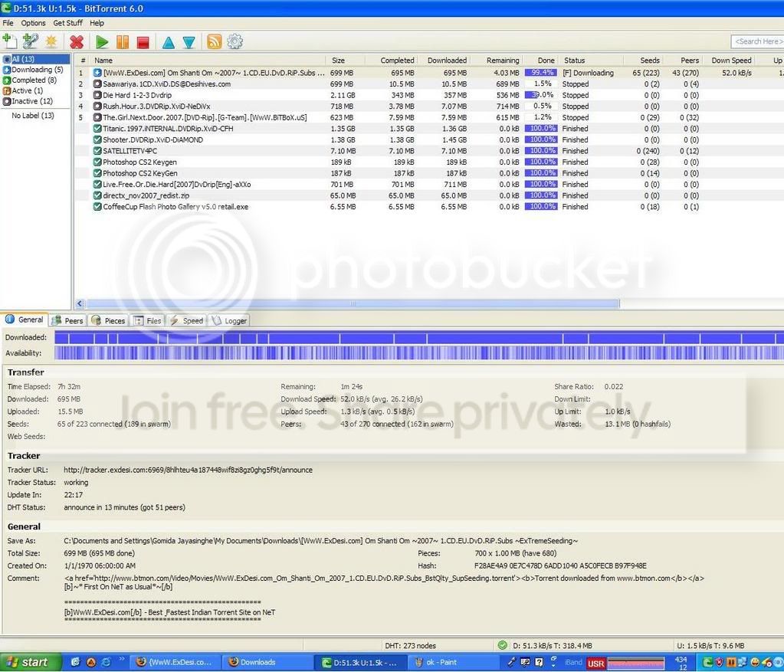Sort by the Status column header
Image resolution: width=784 pixels, height=672 pixels.
[x=591, y=60]
